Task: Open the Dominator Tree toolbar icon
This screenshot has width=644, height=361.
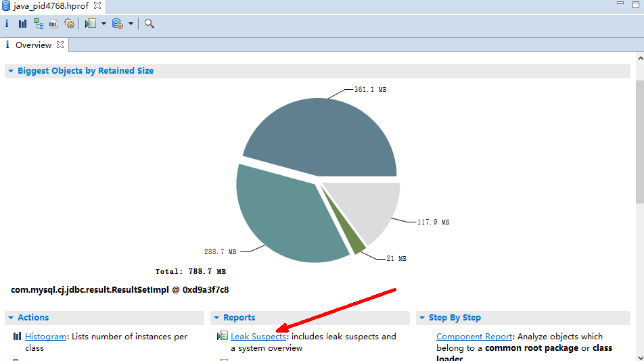Action: (38, 24)
